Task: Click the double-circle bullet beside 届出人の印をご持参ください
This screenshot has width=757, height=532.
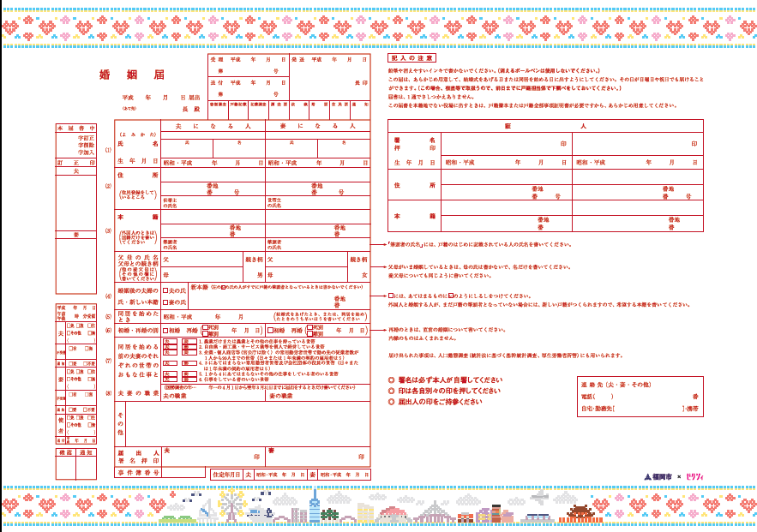Action: click(391, 401)
